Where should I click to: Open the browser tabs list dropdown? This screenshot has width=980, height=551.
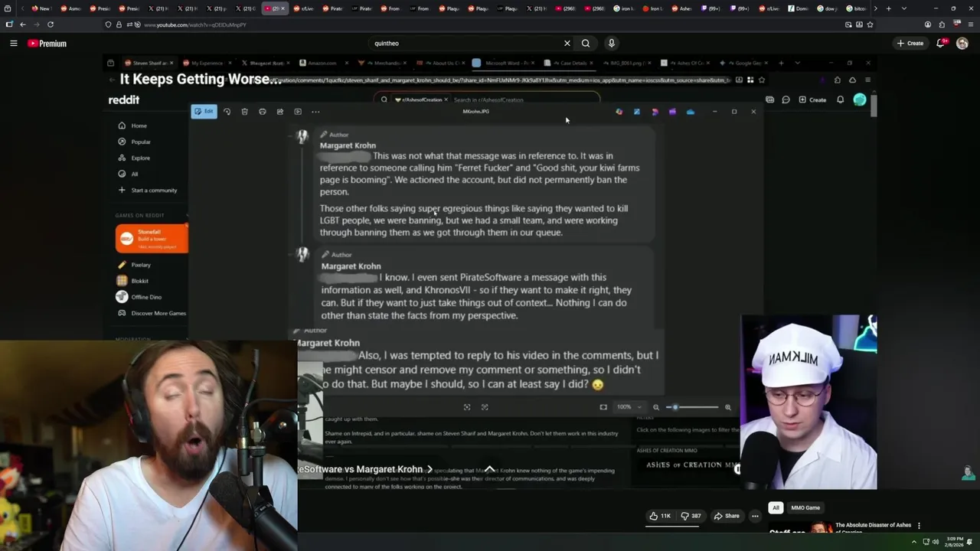tap(903, 8)
